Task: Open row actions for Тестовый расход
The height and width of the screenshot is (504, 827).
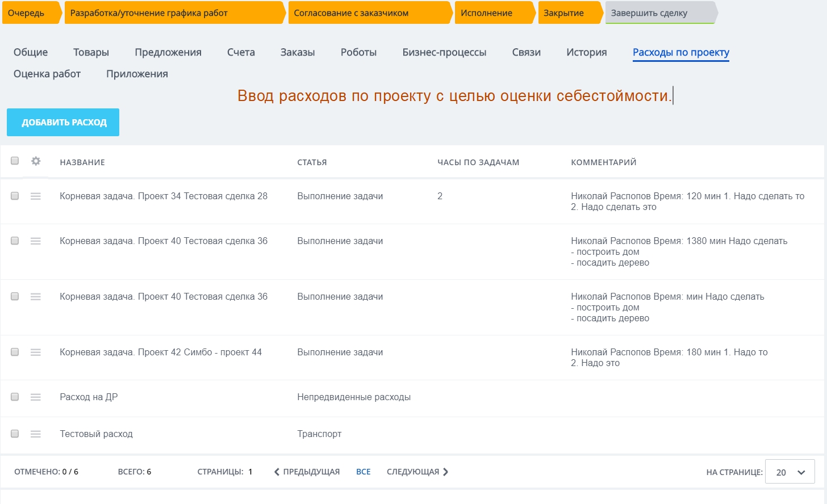Action: pos(36,434)
